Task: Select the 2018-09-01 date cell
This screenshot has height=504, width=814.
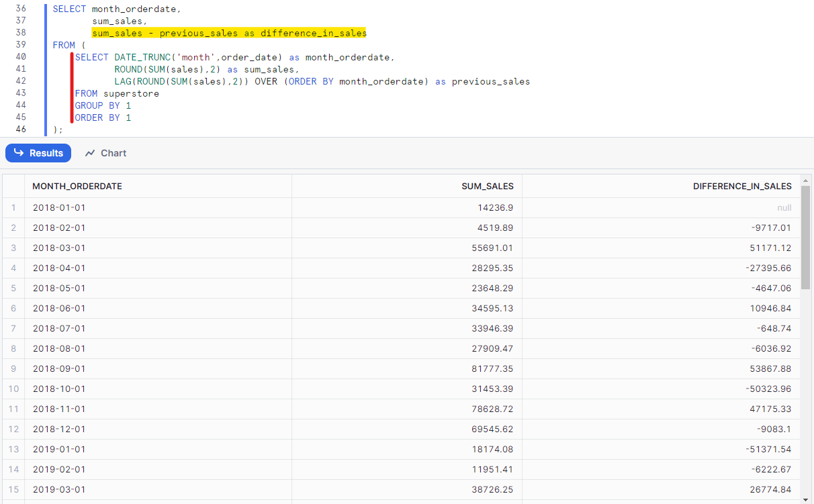Action: pos(59,368)
